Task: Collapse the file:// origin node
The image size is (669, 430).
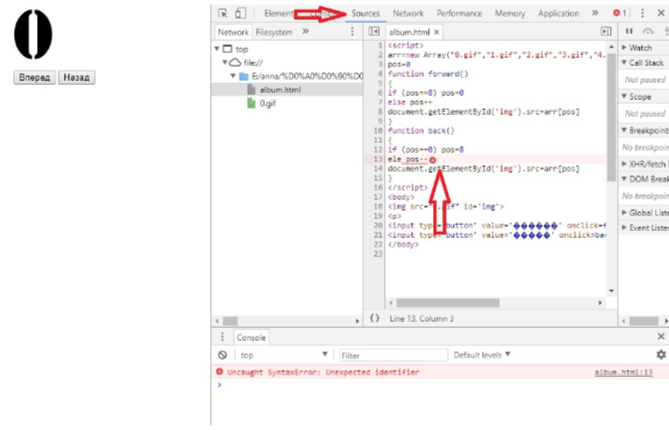Action: [x=225, y=63]
